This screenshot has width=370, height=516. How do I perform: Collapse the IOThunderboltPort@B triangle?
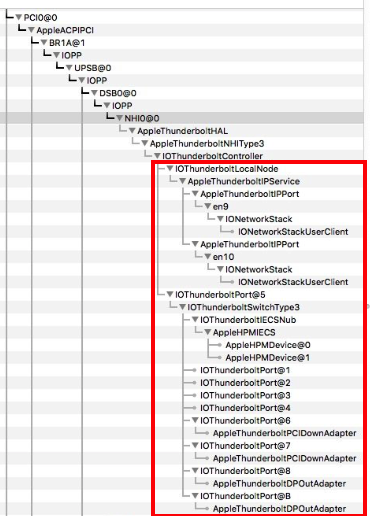(x=195, y=496)
